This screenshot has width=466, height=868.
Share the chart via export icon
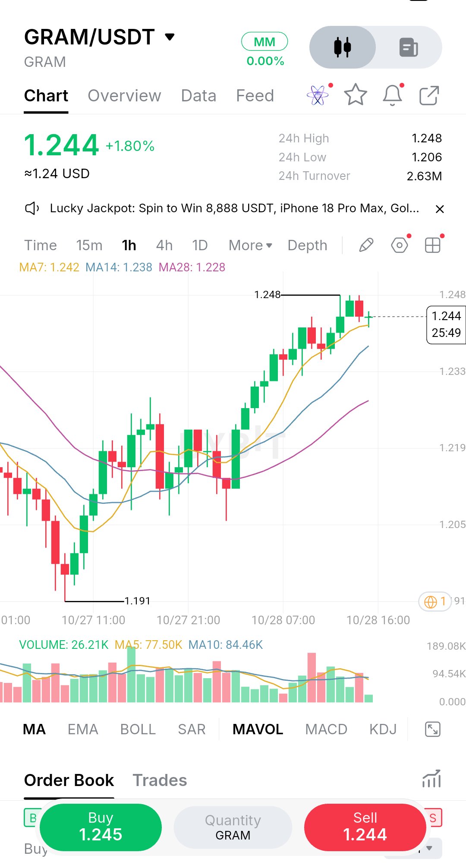pyautogui.click(x=429, y=95)
